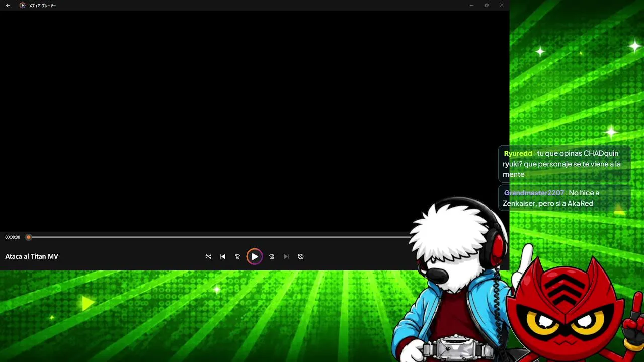
Task: Close the media player window
Action: tap(502, 5)
